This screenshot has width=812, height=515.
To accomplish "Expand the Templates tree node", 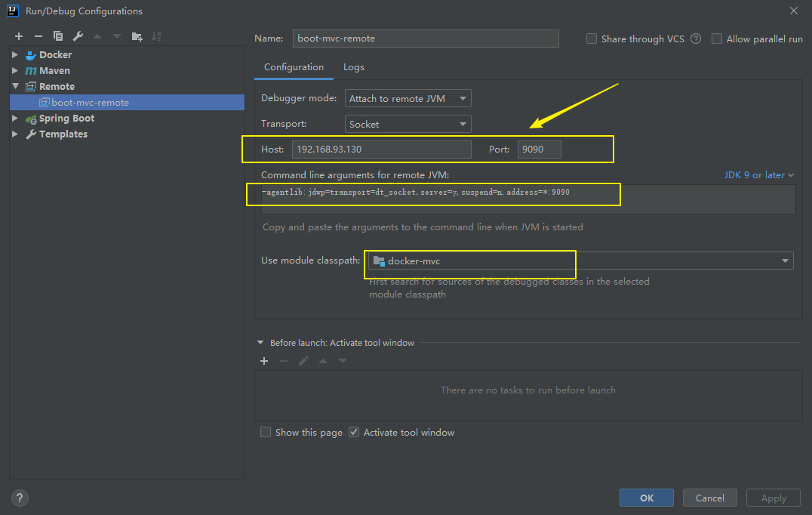I will pyautogui.click(x=15, y=134).
